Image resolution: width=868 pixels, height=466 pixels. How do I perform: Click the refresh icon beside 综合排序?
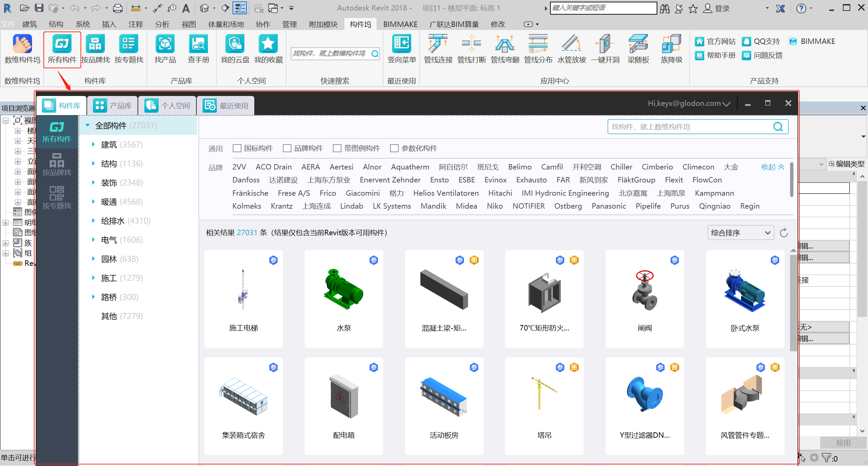pyautogui.click(x=784, y=233)
